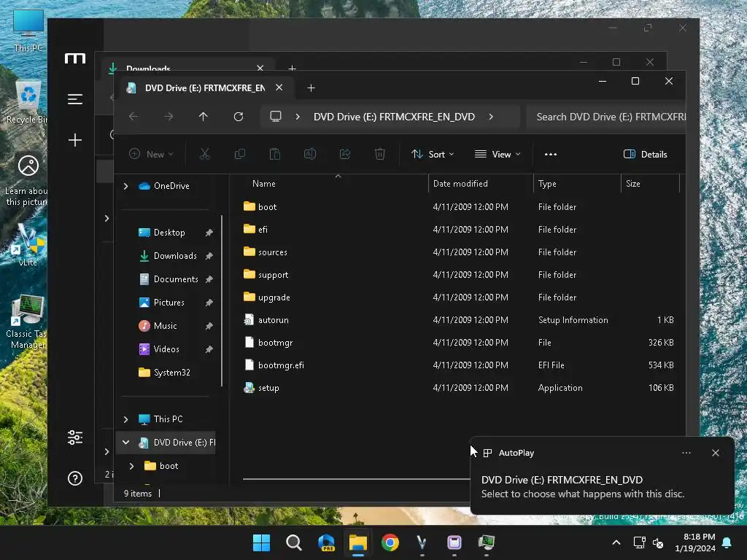Click chevron after DVD Drive in address bar
Viewport: 747px width, 560px height.
491,117
